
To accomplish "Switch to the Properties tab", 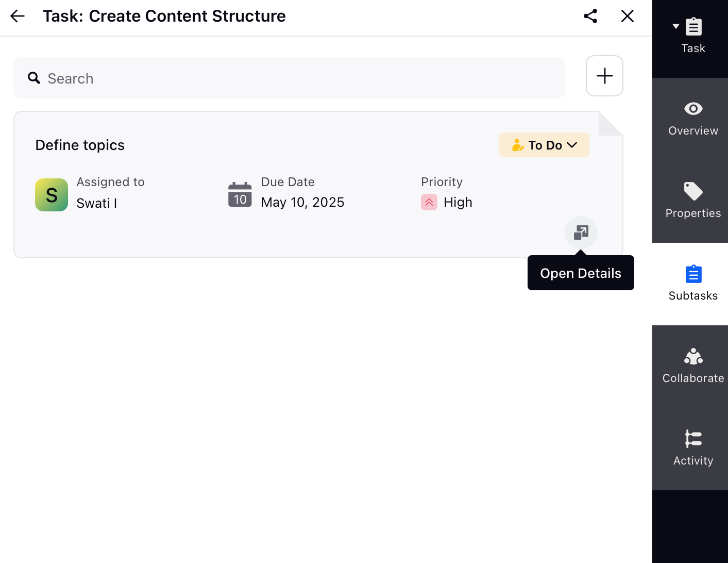I will click(x=693, y=202).
